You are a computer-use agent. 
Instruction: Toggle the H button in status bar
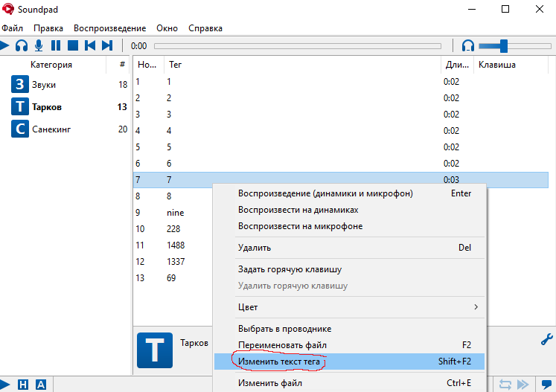pyautogui.click(x=22, y=385)
